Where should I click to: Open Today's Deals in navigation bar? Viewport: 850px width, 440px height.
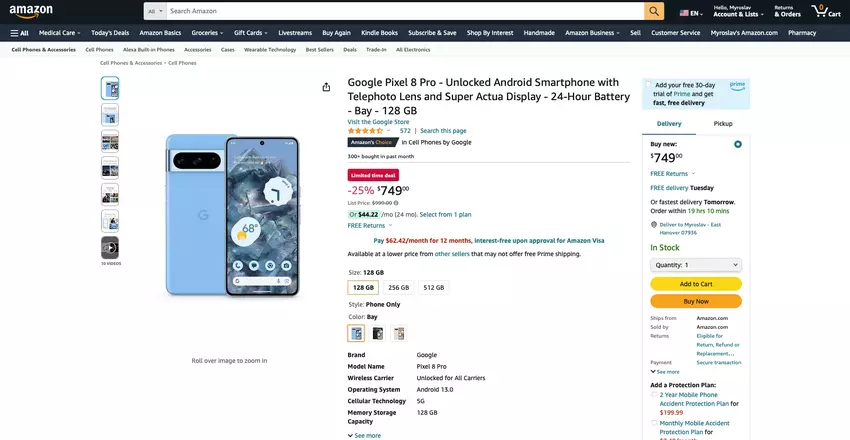(x=110, y=33)
